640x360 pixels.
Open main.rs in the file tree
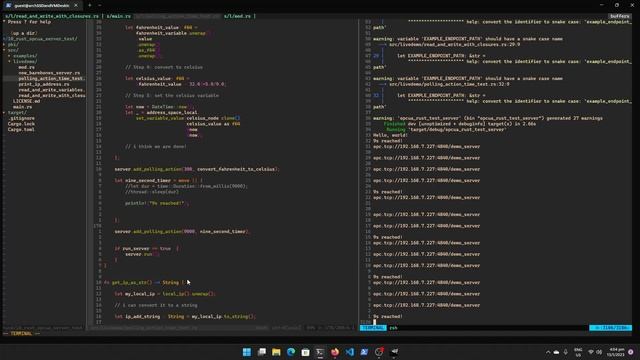(22, 107)
